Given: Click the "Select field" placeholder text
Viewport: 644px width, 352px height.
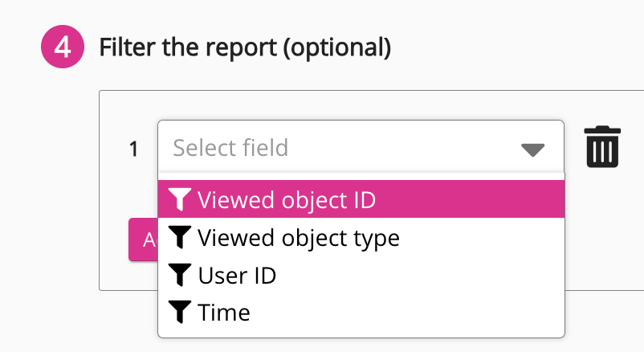Looking at the screenshot, I should [x=230, y=148].
